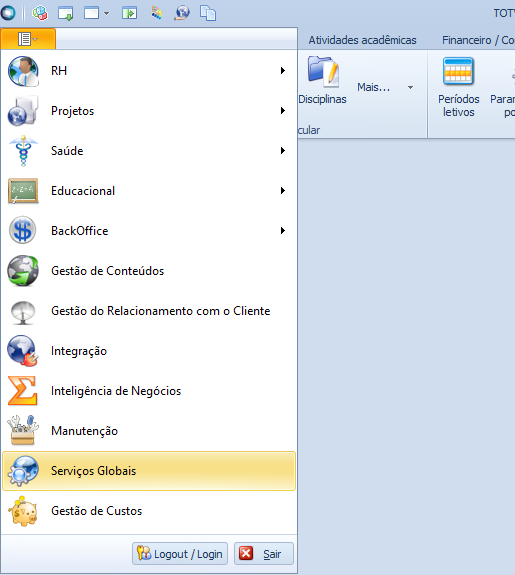Image resolution: width=515 pixels, height=575 pixels.
Task: Click the Educacional chalkboard icon
Action: tap(23, 191)
